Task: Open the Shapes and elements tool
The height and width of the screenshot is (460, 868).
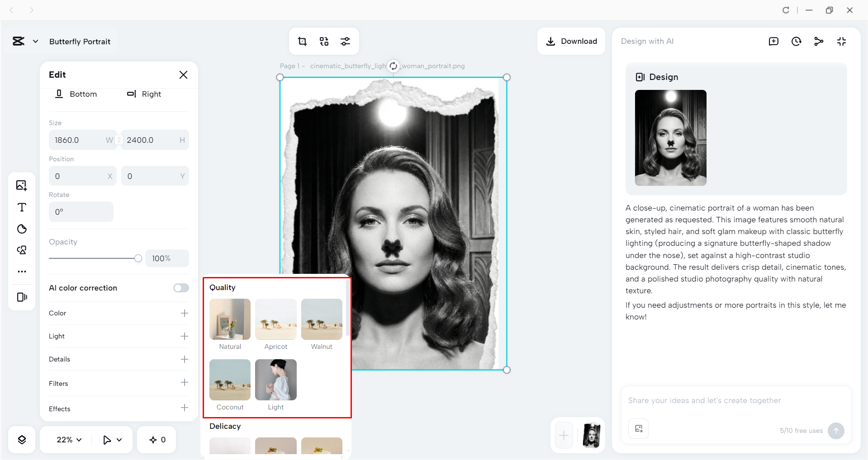Action: click(21, 250)
